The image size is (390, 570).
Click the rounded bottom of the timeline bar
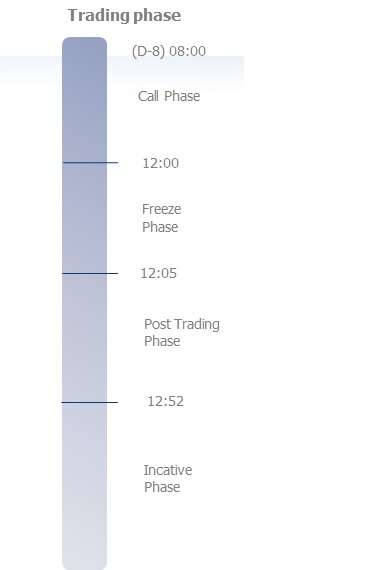tap(85, 565)
